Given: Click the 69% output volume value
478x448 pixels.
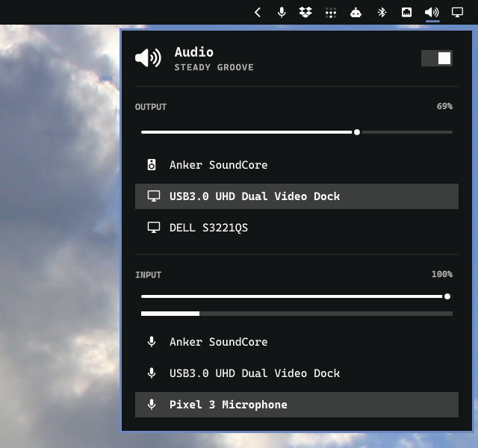Looking at the screenshot, I should 444,106.
